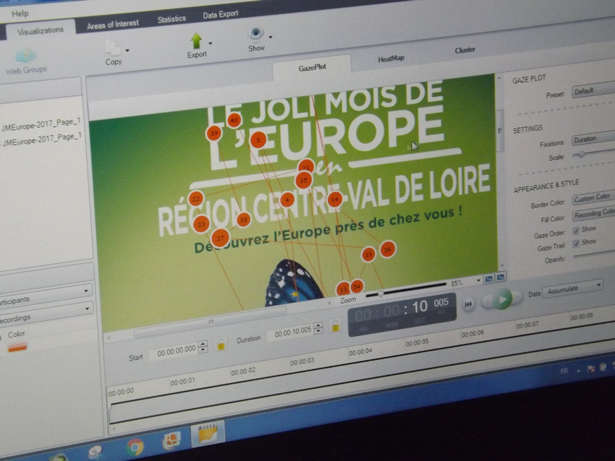Open the Data Accumulate dropdown

573,290
